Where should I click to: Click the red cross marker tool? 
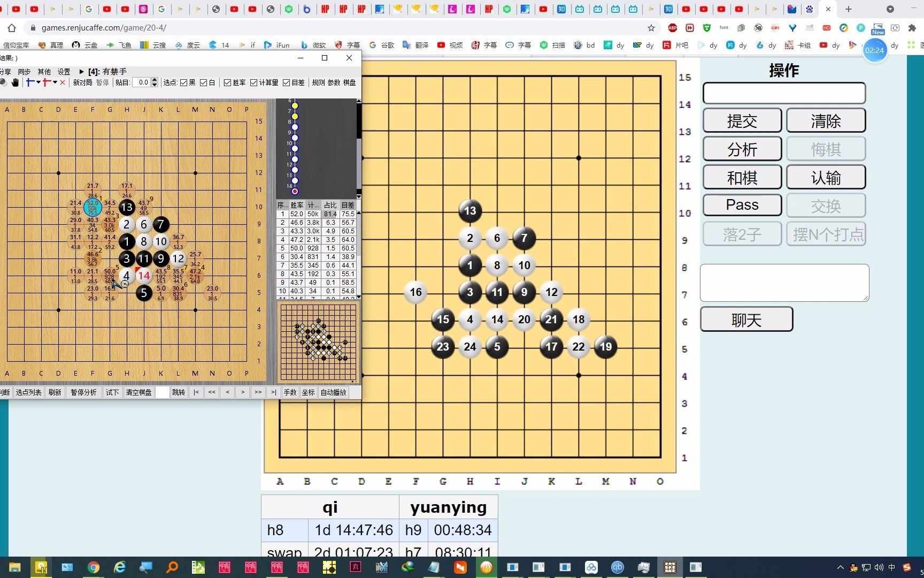(47, 82)
